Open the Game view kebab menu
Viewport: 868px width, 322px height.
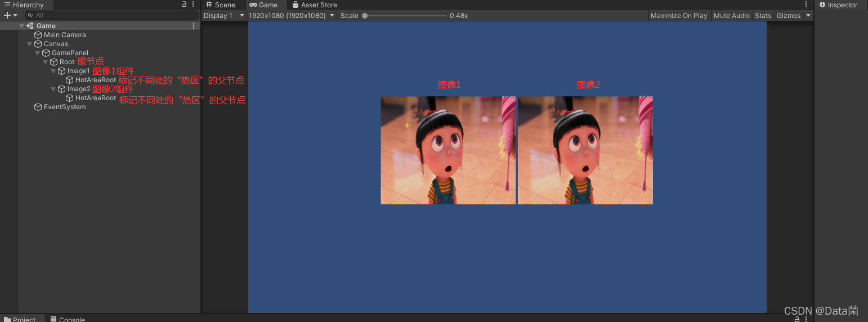click(806, 5)
